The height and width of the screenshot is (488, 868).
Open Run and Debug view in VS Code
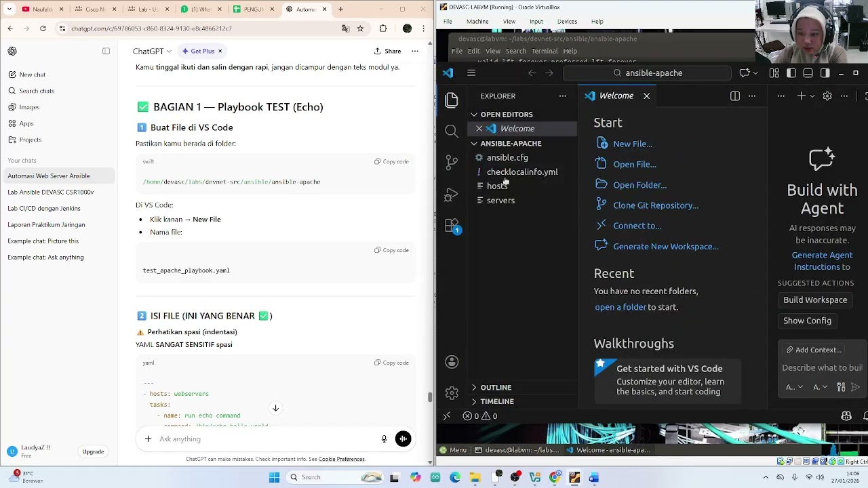click(452, 195)
